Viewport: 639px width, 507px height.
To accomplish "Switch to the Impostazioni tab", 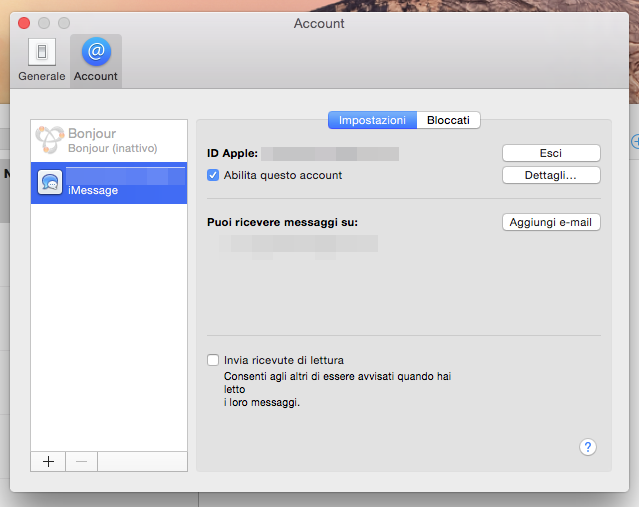I will click(x=372, y=120).
